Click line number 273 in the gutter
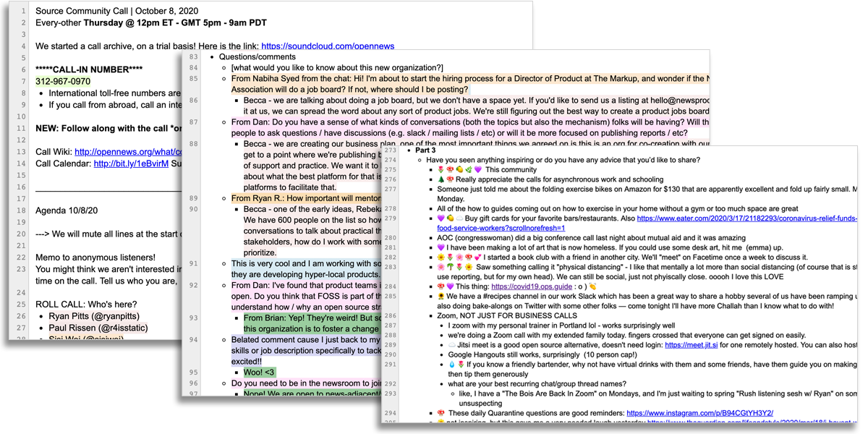 click(x=391, y=150)
